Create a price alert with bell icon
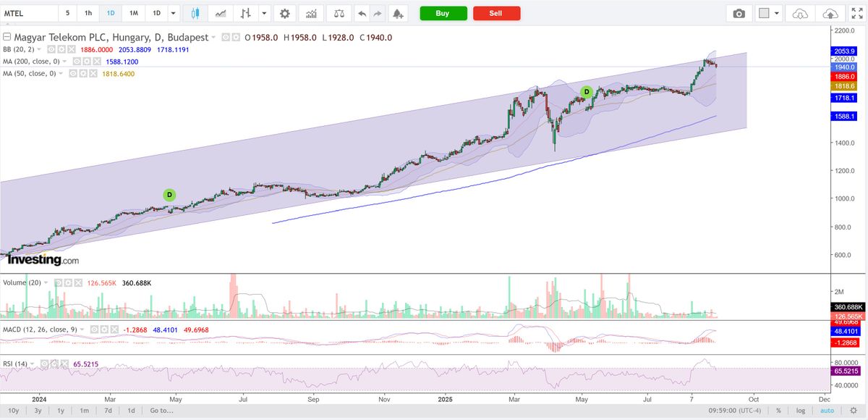Viewport: 868px width, 420px height. [x=398, y=14]
